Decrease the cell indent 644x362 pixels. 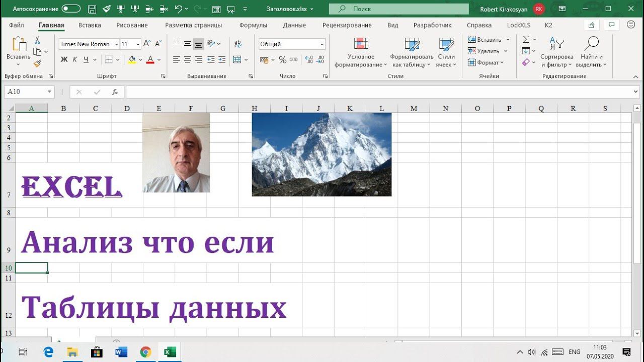pyautogui.click(x=211, y=60)
